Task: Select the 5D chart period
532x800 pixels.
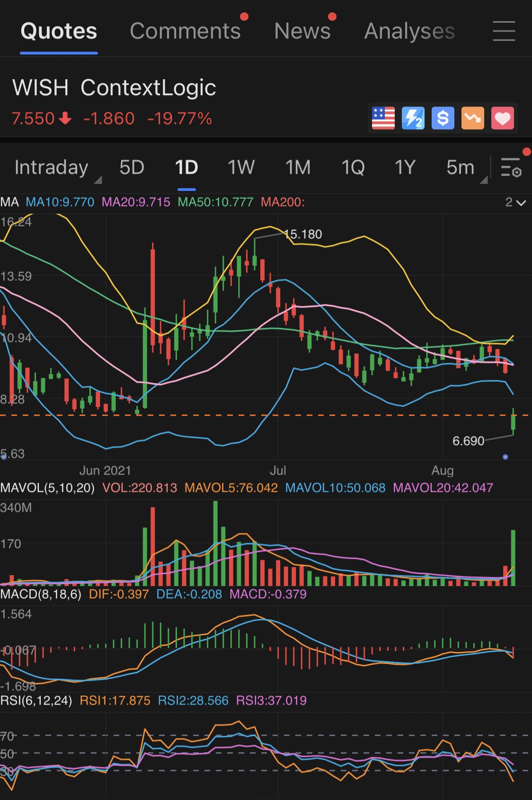Action: click(x=132, y=167)
